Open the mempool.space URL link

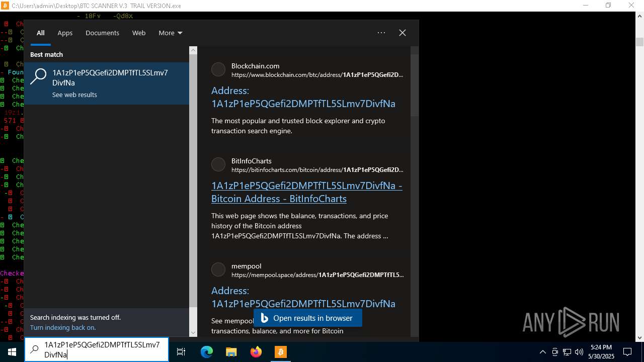[x=317, y=275]
